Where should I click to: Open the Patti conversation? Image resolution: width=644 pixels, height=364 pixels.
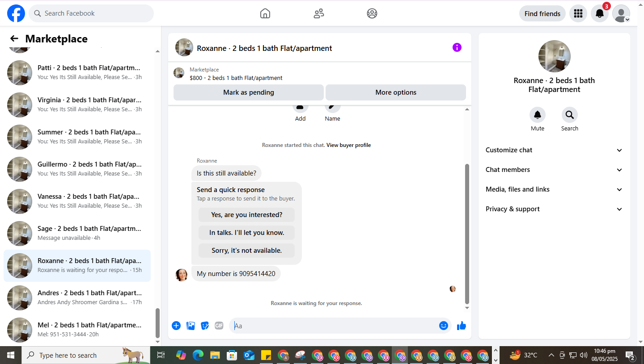point(77,73)
